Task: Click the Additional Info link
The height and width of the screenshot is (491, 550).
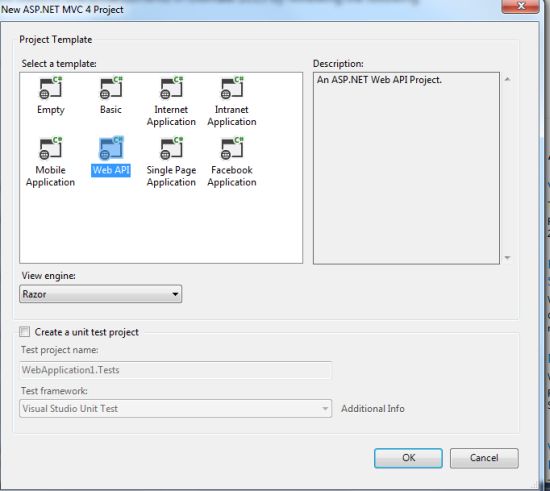Action: [x=373, y=409]
